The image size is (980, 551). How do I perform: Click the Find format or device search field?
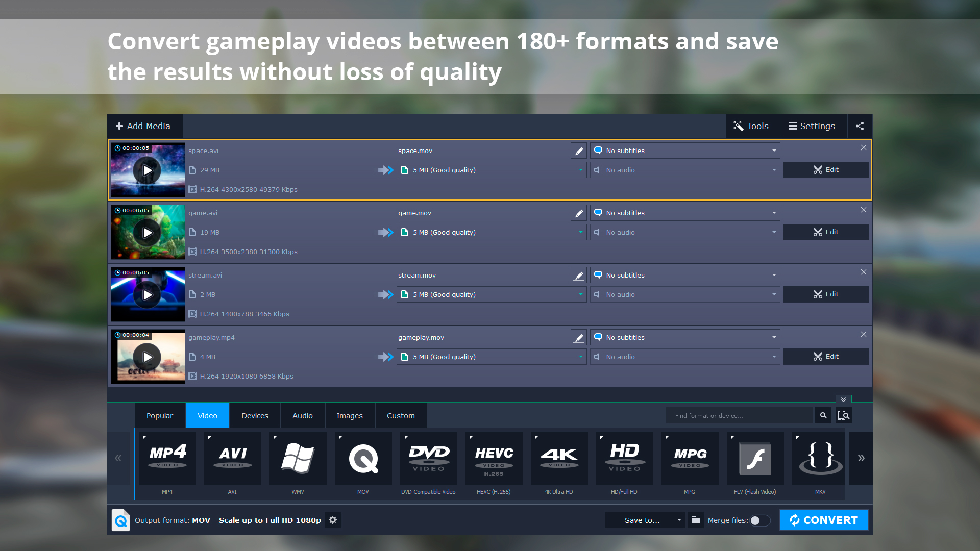pos(739,415)
